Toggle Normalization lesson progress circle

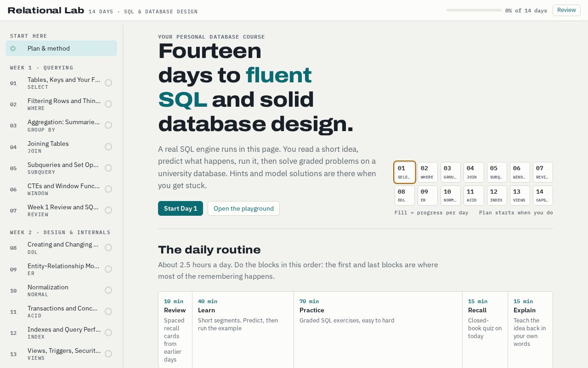coord(108,290)
